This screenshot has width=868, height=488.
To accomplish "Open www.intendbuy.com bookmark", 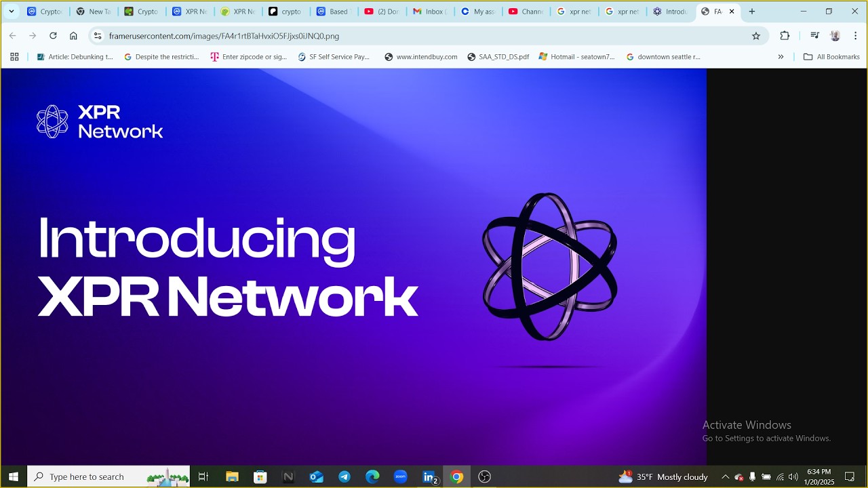I will click(x=421, y=57).
